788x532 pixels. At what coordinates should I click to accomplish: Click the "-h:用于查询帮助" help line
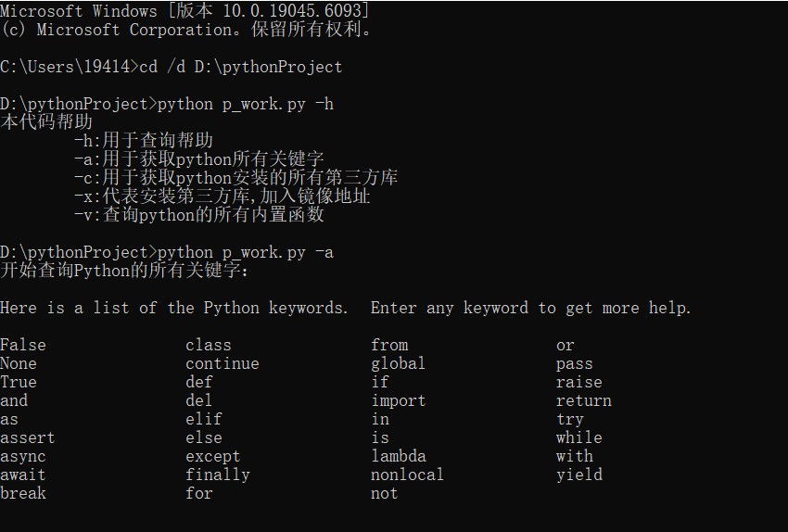point(144,140)
